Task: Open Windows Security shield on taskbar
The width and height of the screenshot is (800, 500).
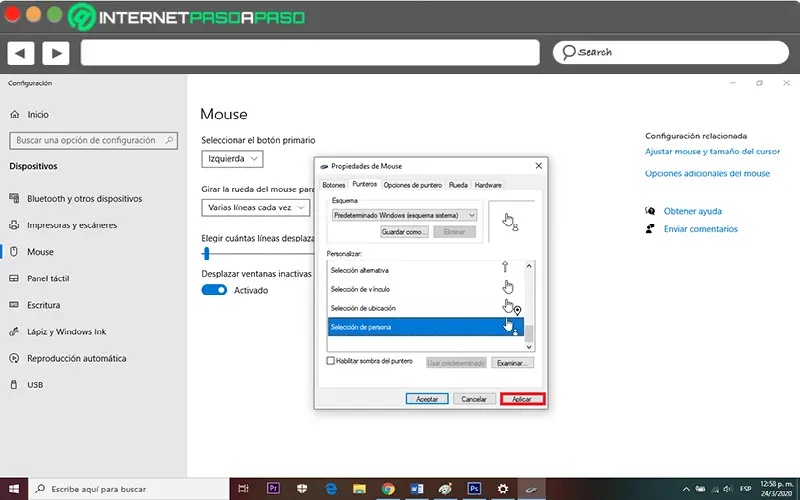Action: click(x=302, y=489)
